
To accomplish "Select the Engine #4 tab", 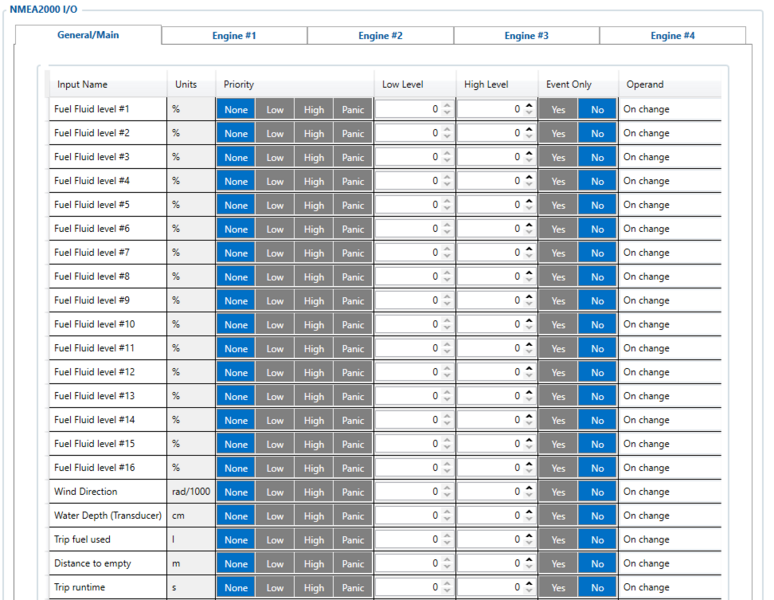I will click(x=672, y=36).
